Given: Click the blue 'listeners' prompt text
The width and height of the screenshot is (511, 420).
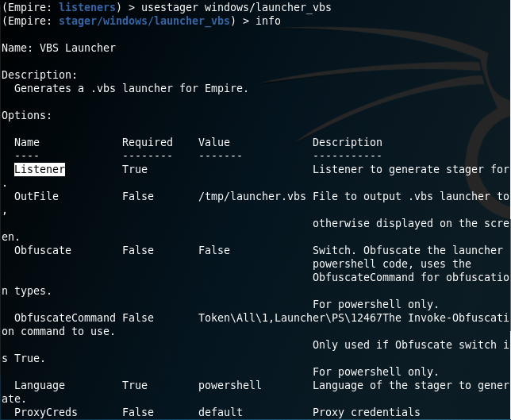Looking at the screenshot, I should pyautogui.click(x=87, y=7).
